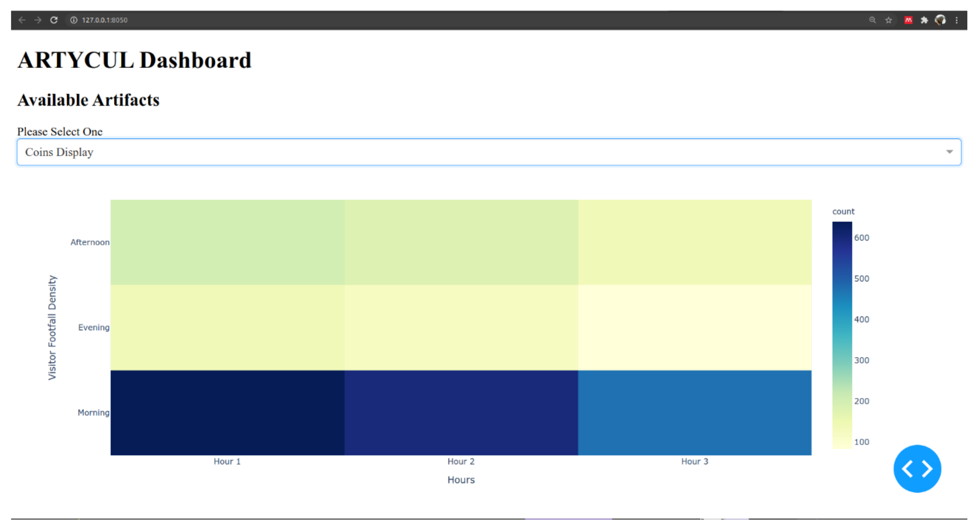Click the browser back arrow
The image size is (980, 532).
(x=22, y=20)
